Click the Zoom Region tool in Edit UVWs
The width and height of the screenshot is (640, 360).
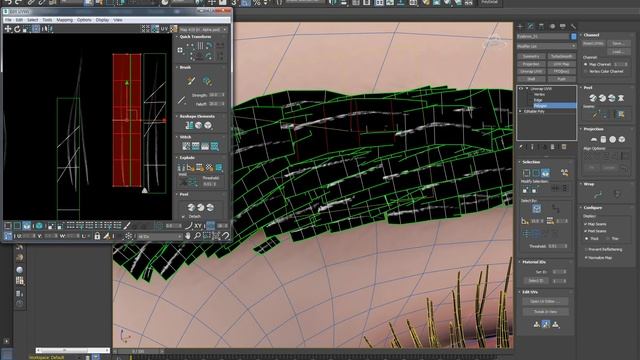click(207, 236)
